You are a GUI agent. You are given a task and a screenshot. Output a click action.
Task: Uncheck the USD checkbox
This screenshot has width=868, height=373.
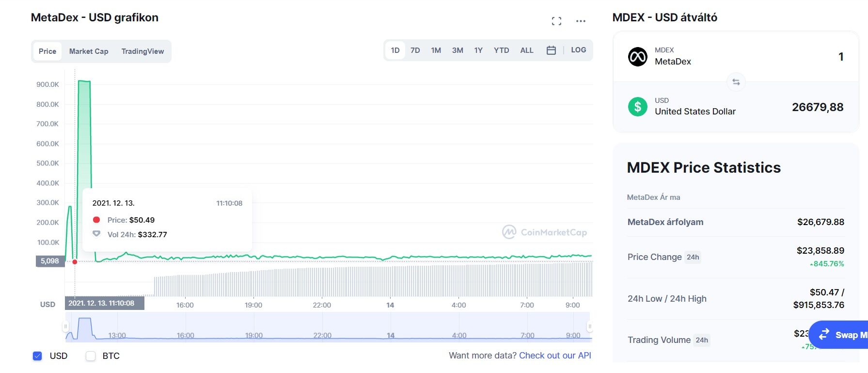[x=37, y=356]
